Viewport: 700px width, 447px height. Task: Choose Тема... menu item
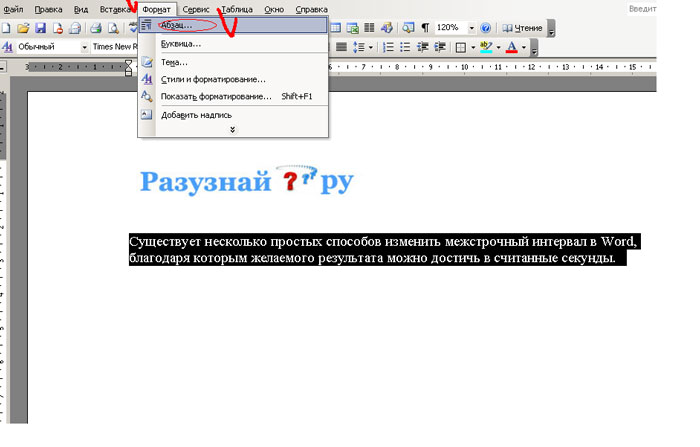coord(233,62)
